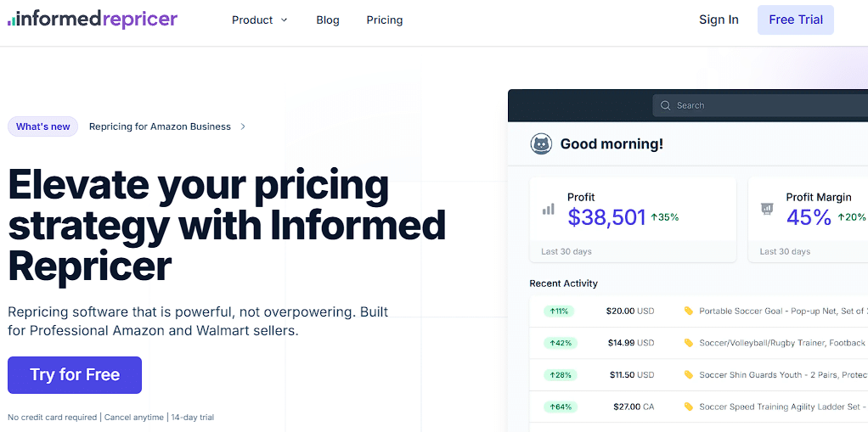Click the 11% increase badge

[559, 311]
